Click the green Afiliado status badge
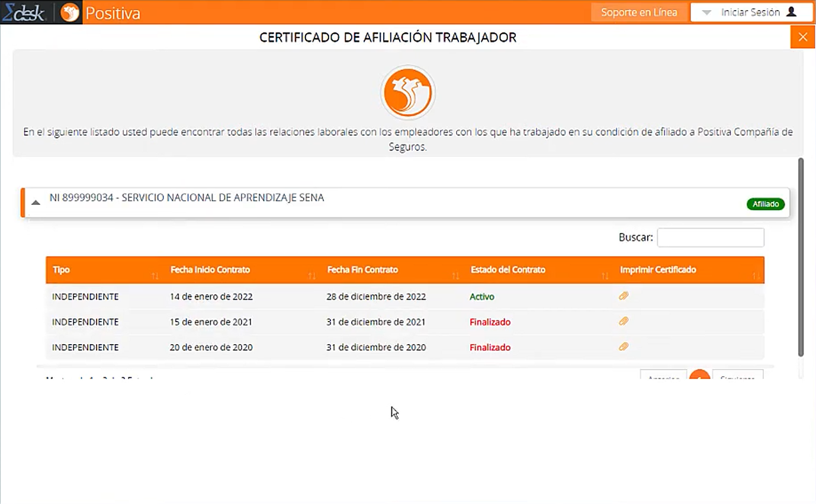 click(766, 203)
